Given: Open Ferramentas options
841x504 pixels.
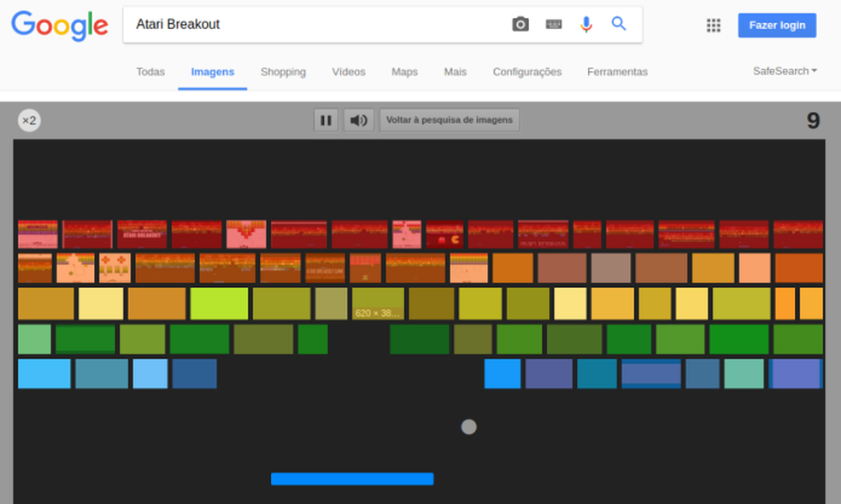Looking at the screenshot, I should tap(617, 72).
